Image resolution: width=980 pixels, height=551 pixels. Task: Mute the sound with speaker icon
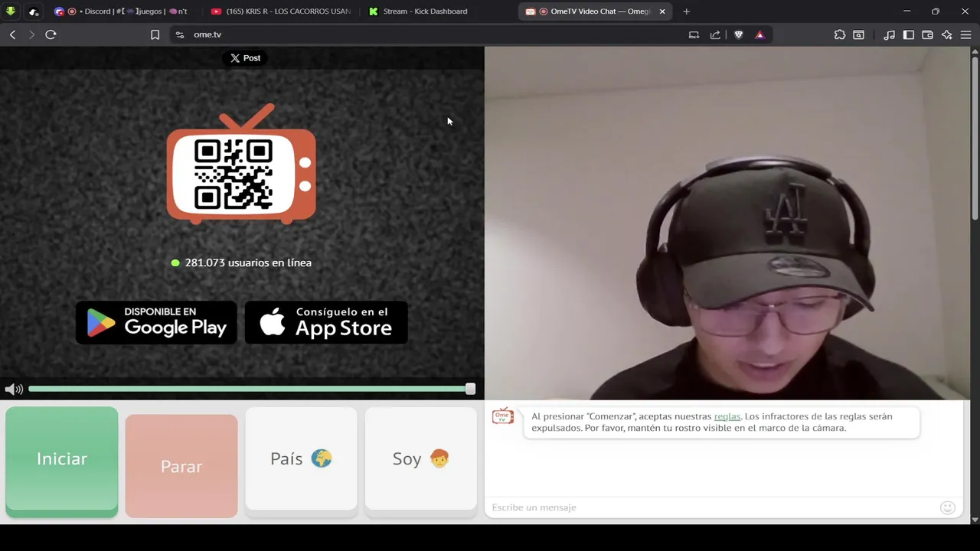pyautogui.click(x=14, y=390)
